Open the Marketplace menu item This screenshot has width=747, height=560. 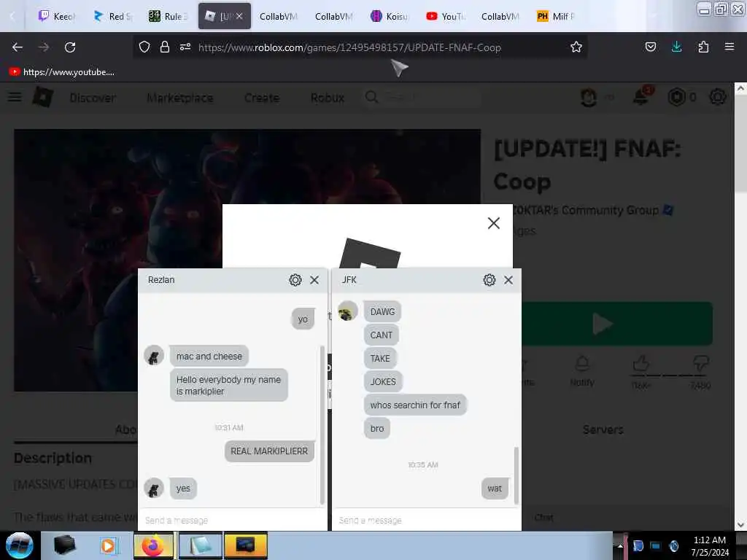point(179,98)
